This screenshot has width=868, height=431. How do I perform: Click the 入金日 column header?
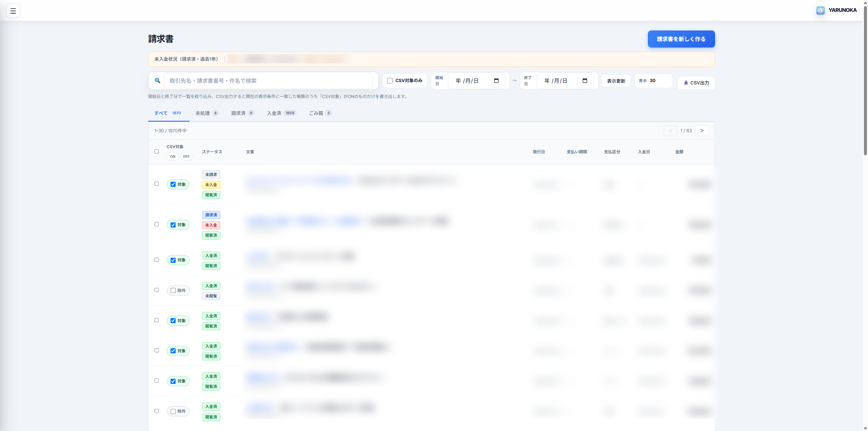644,152
